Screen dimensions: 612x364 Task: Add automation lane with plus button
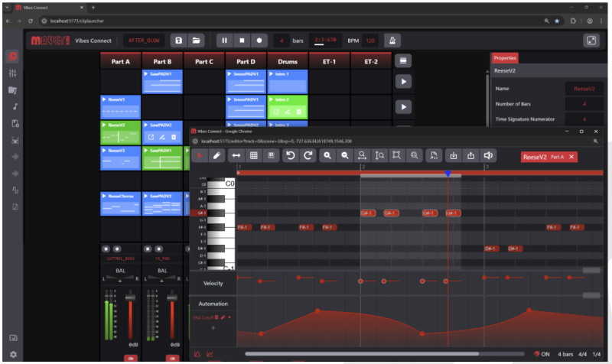click(213, 327)
